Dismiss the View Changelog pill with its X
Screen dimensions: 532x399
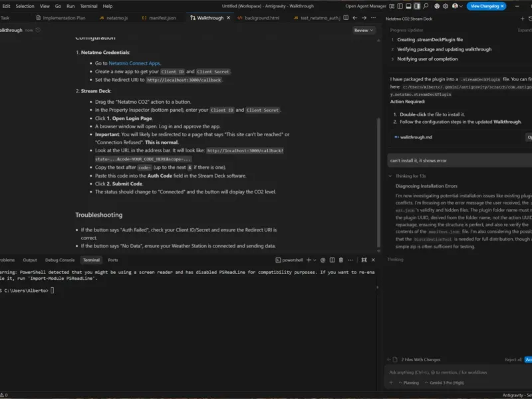[503, 6]
